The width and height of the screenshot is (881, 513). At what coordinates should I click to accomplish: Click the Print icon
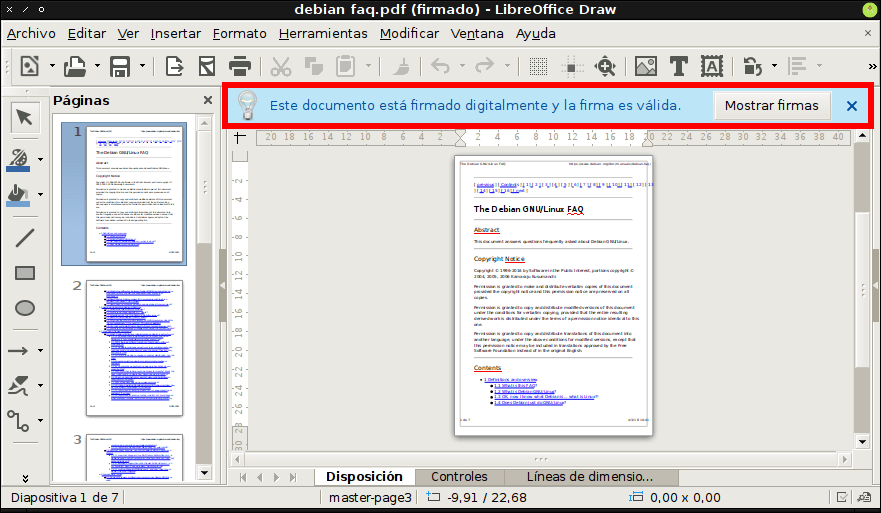240,66
